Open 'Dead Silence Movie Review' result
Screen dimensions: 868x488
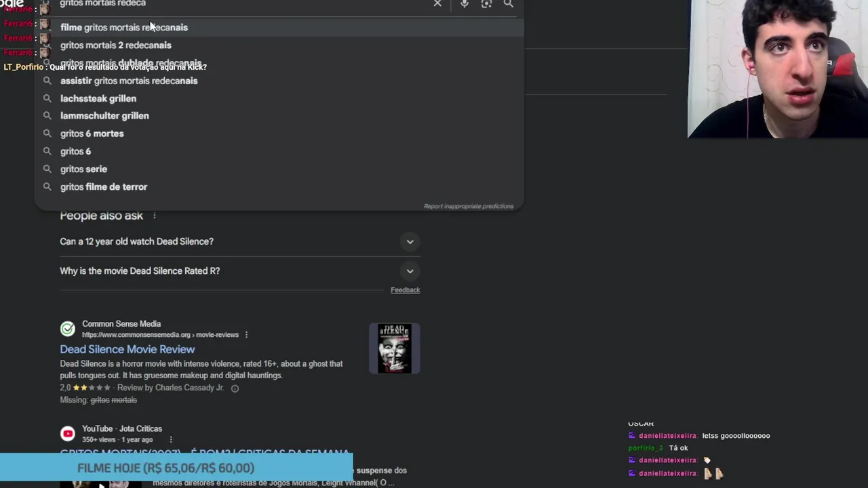[127, 349]
